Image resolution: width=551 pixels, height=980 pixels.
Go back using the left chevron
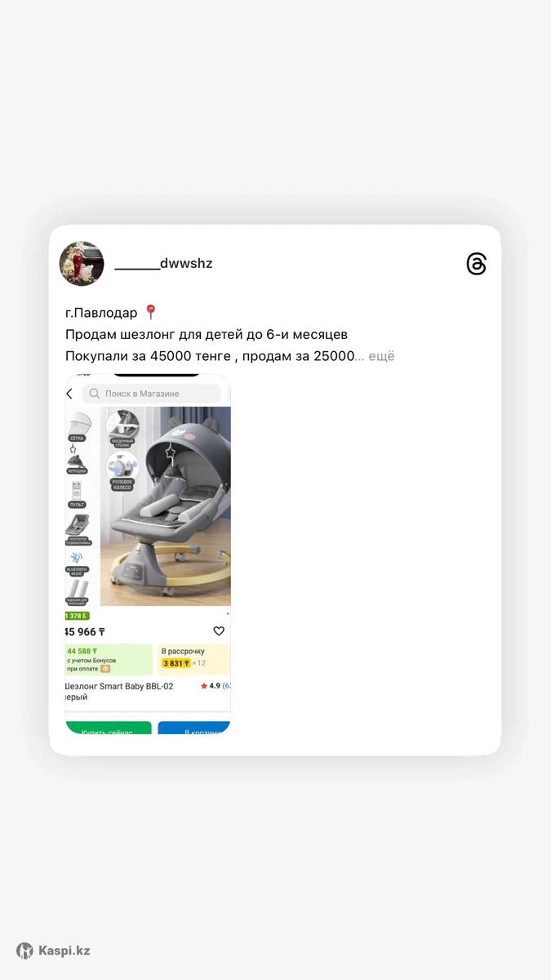[69, 394]
